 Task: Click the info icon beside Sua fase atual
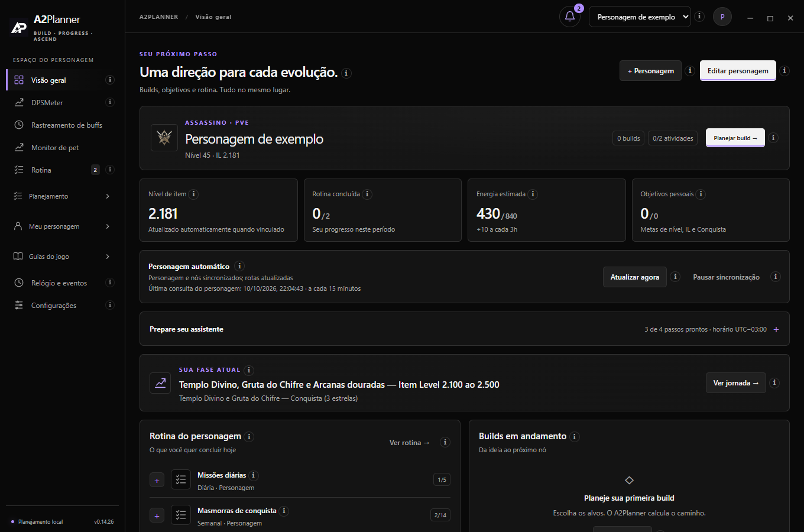249,370
